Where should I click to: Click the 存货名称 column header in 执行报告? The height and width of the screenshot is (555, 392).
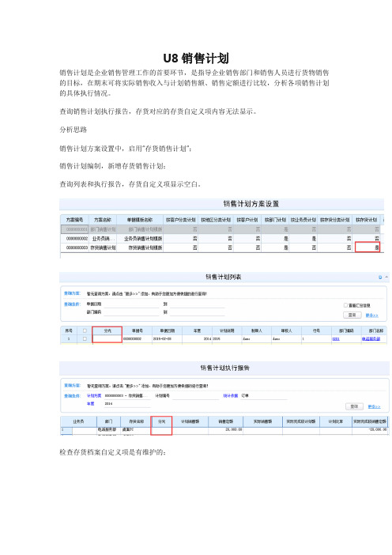click(x=136, y=421)
